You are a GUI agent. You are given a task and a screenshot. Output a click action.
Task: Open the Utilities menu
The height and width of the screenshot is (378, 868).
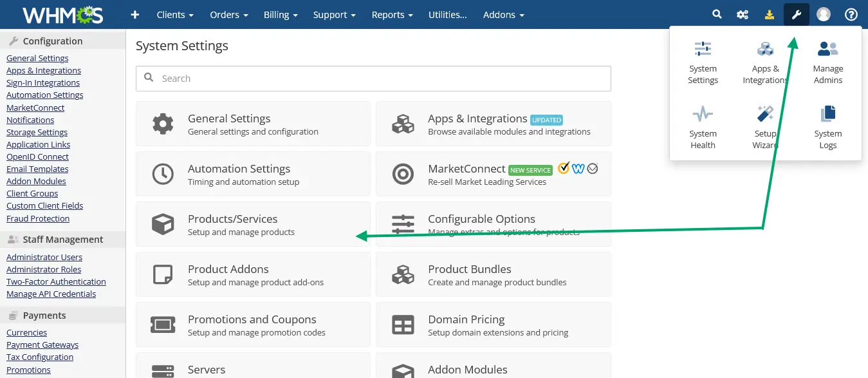click(448, 14)
